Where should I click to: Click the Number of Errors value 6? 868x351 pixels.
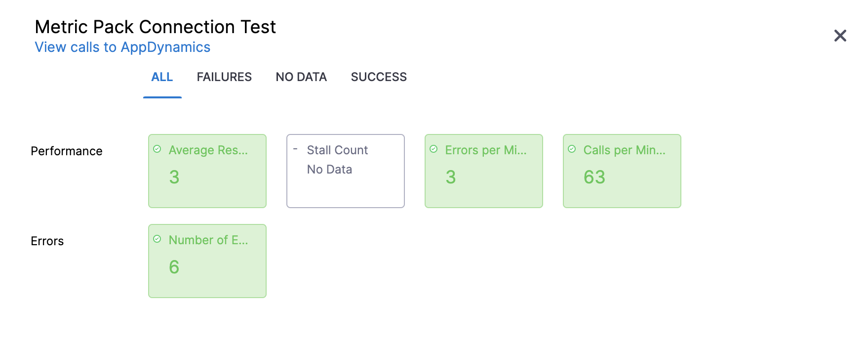click(174, 267)
